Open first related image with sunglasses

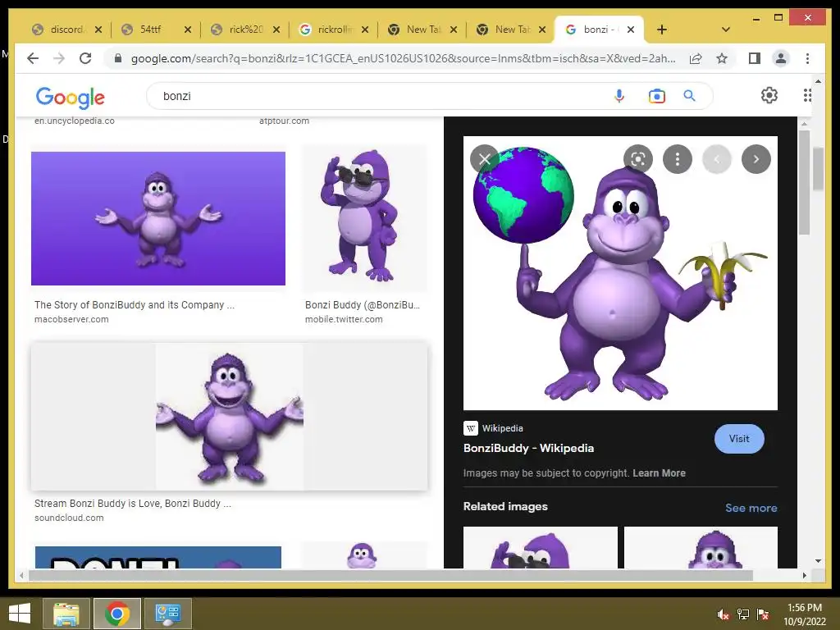[x=540, y=547]
